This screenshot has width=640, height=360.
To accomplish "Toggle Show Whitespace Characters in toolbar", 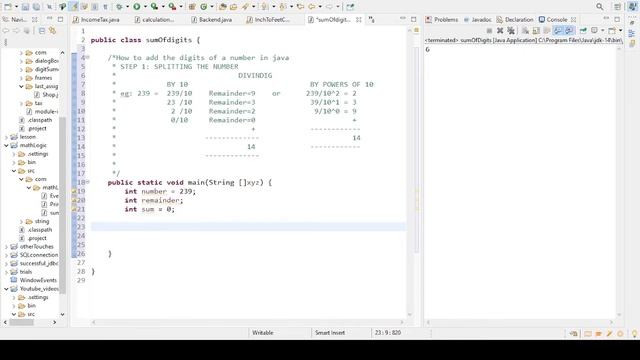I will tap(105, 7).
